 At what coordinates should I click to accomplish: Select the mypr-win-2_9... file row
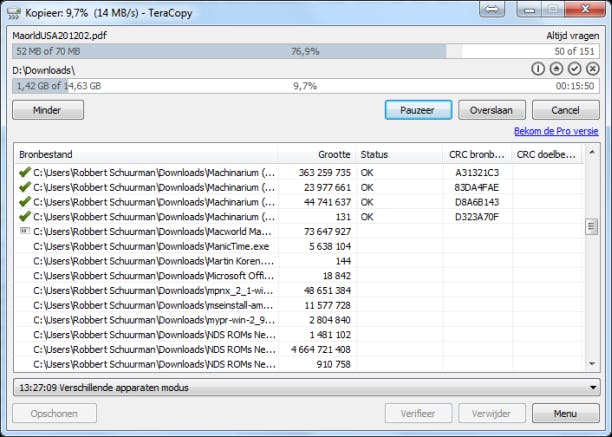pyautogui.click(x=299, y=320)
